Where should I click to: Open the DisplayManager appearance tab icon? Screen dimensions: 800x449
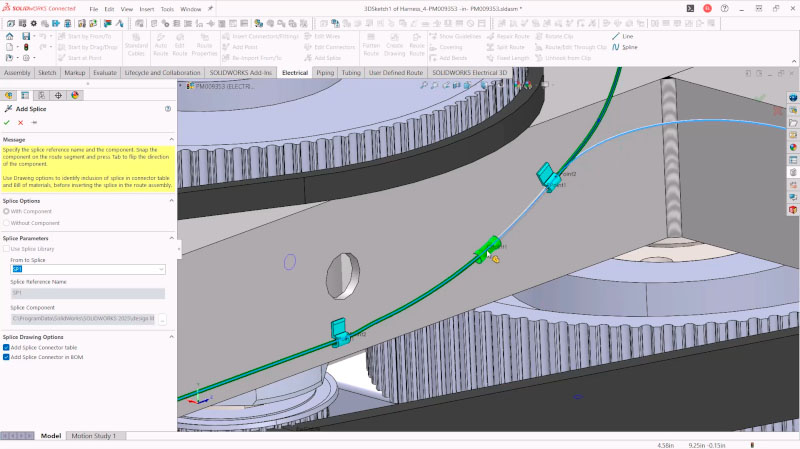pyautogui.click(x=75, y=95)
